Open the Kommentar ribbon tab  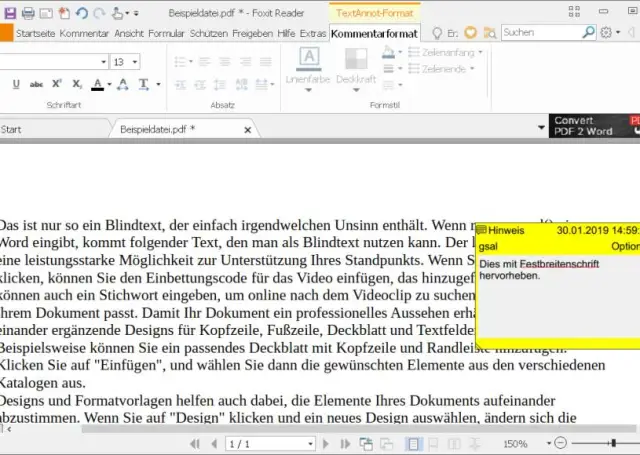(x=84, y=33)
